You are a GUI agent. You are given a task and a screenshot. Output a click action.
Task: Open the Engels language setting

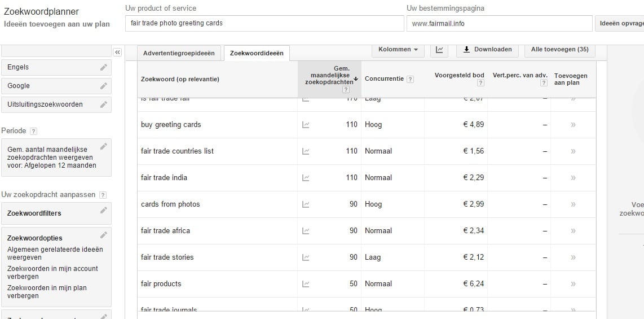[x=56, y=67]
